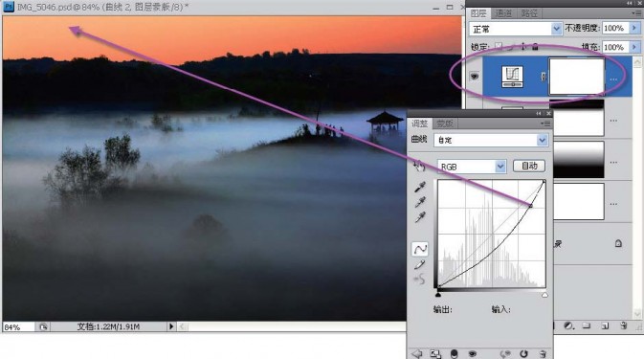Image resolution: width=644 pixels, height=359 pixels.
Task: Delete layer trash icon in Layers panel
Action: tap(624, 325)
